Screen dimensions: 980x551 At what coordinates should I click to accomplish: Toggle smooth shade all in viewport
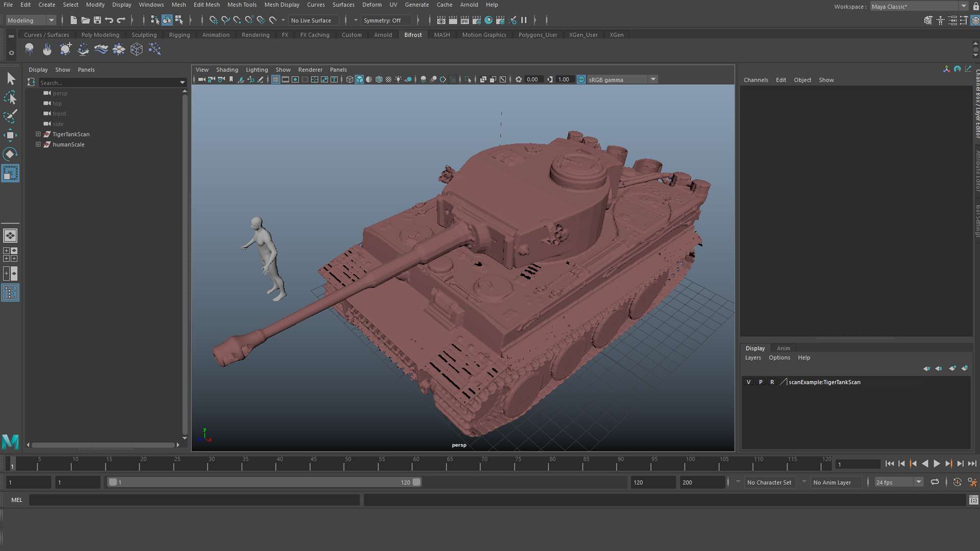point(359,80)
